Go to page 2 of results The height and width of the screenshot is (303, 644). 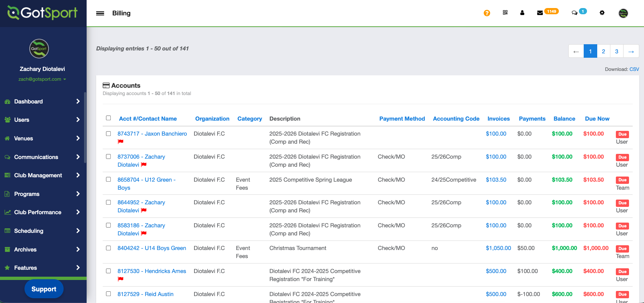pos(603,51)
